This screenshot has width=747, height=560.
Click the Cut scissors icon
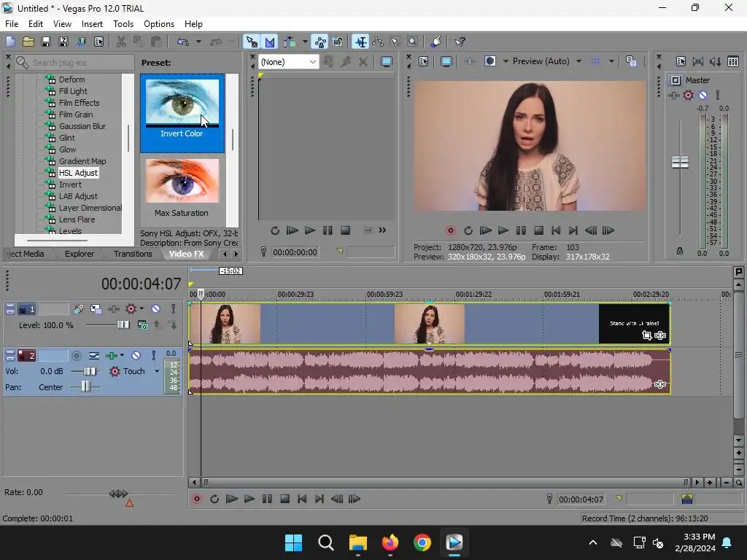(121, 42)
